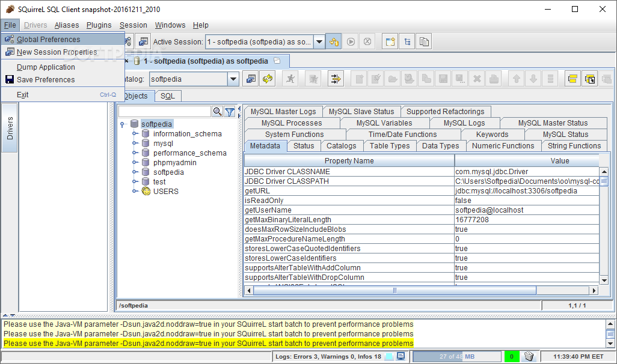Expand the phpmyadmin tree node
The width and height of the screenshot is (617, 364).
click(x=135, y=162)
